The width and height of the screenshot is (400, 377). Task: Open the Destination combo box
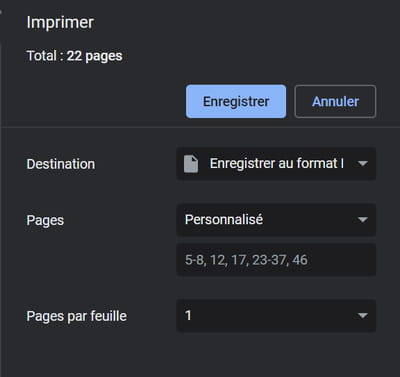click(276, 164)
